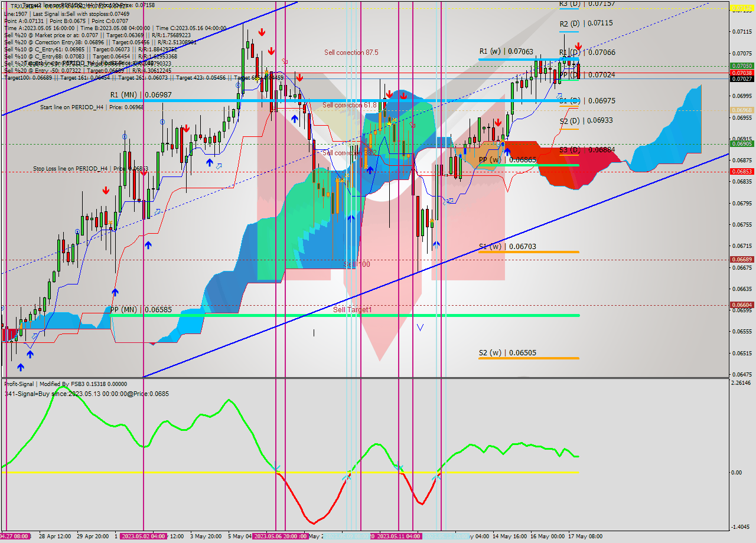Select the Sell 100 label
Image resolution: width=756 pixels, height=543 pixels.
357,264
